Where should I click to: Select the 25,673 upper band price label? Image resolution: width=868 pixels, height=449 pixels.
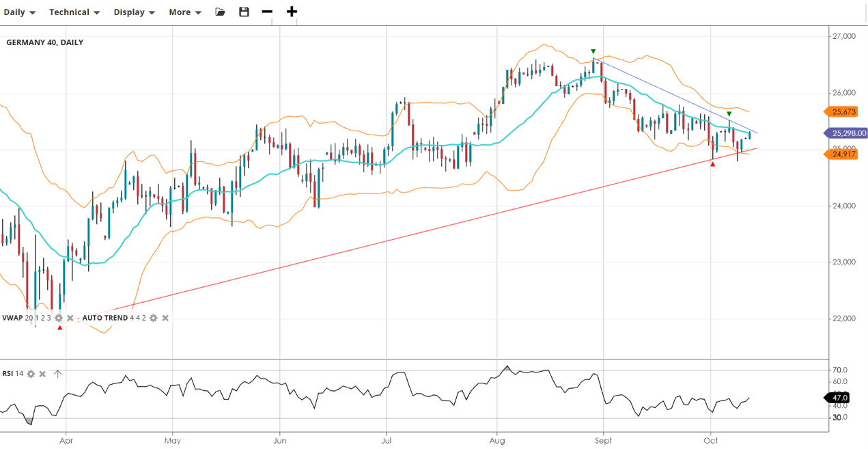pos(841,111)
